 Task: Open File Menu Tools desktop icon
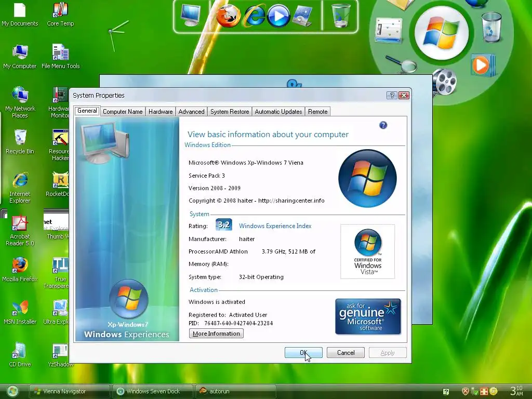click(x=60, y=57)
